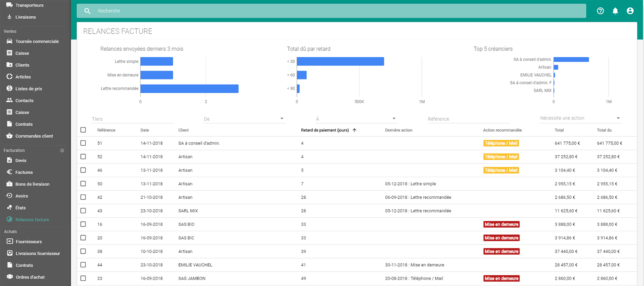This screenshot has height=286, width=644.
Task: Click the Tournée commerciale car icon
Action: click(9, 41)
